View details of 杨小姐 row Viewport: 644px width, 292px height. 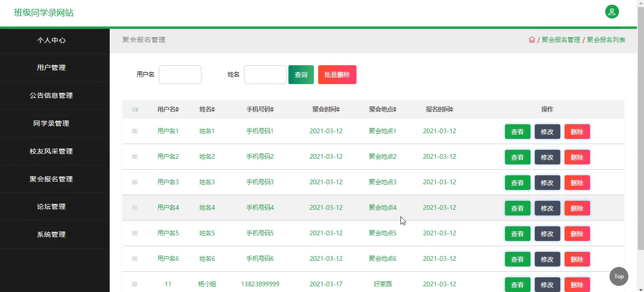[518, 285]
